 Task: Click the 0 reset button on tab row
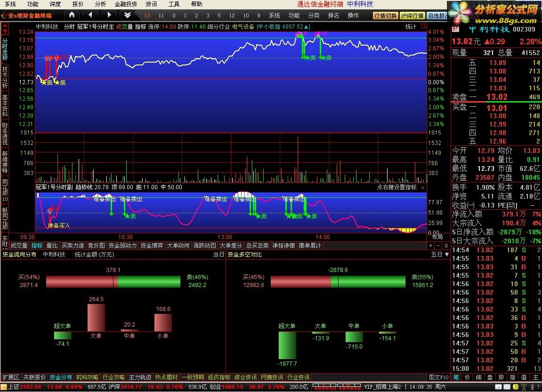pos(446,246)
